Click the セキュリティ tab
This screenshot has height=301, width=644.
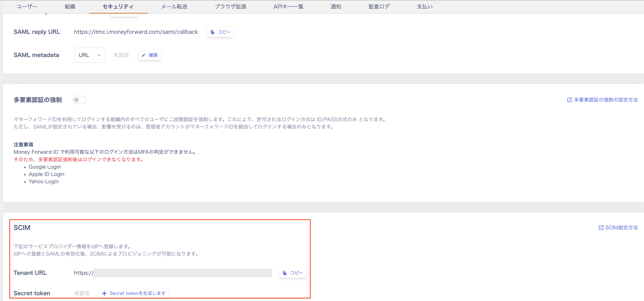pos(118,7)
